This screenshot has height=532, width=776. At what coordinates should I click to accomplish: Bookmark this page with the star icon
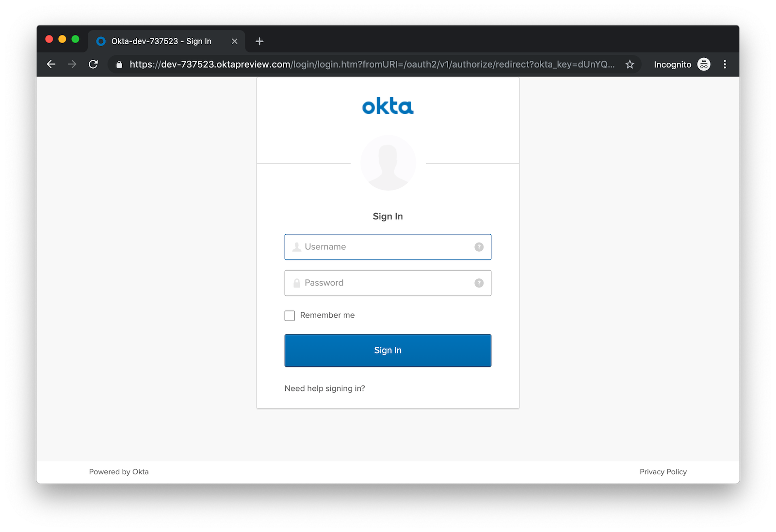tap(630, 64)
